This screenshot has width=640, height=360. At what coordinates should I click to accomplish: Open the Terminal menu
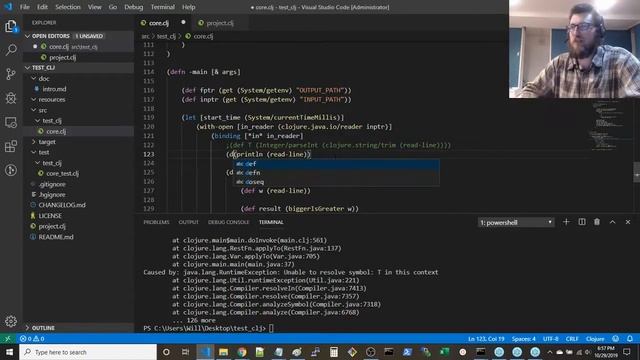[x=162, y=7]
